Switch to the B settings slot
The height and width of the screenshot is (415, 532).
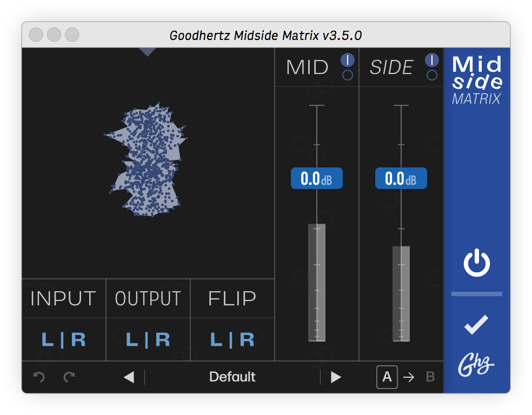(x=430, y=377)
